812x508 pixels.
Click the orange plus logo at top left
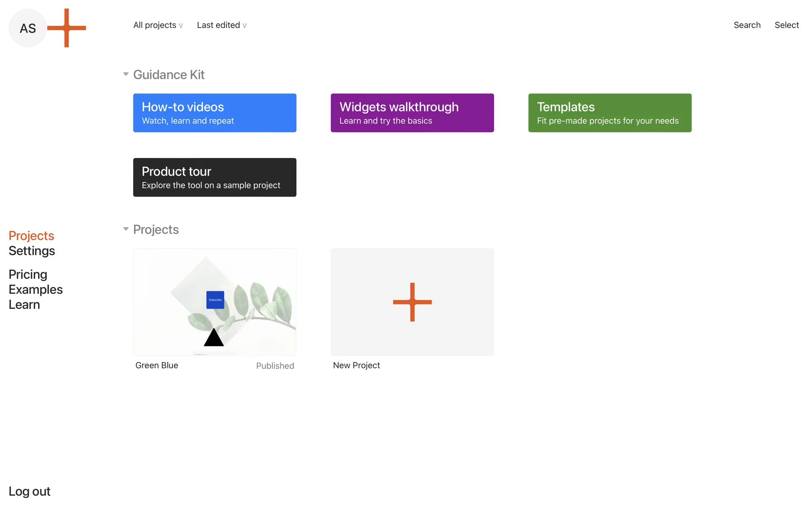[66, 28]
